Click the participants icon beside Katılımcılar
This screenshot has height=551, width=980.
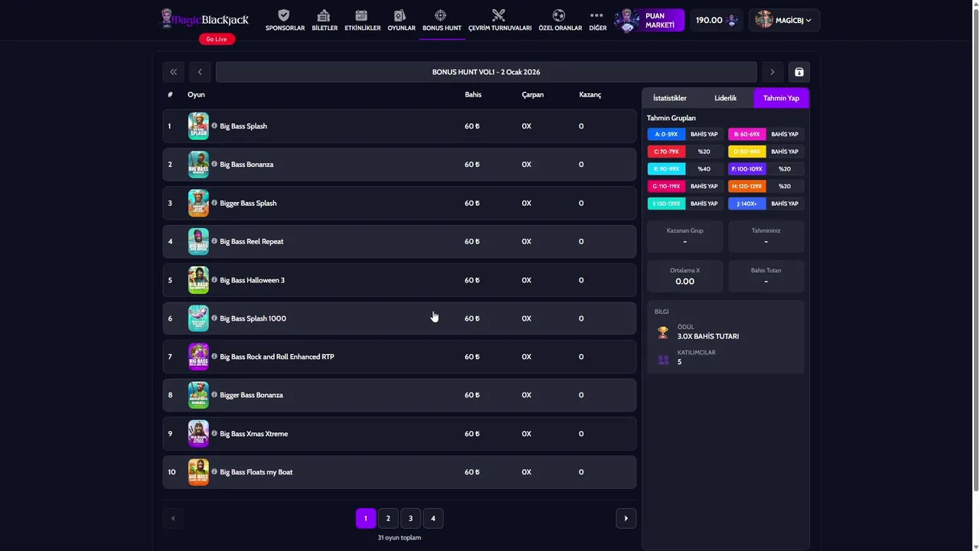[x=663, y=358]
